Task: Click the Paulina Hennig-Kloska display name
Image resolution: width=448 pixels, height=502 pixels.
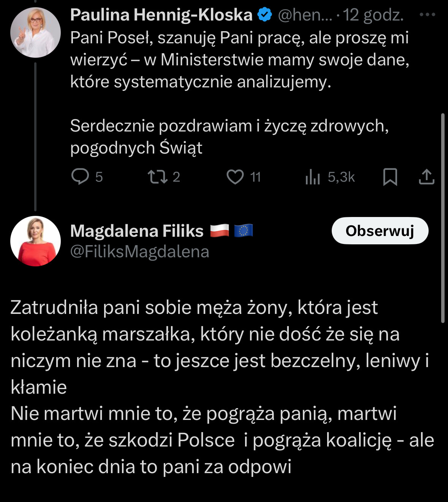Action: tap(161, 15)
